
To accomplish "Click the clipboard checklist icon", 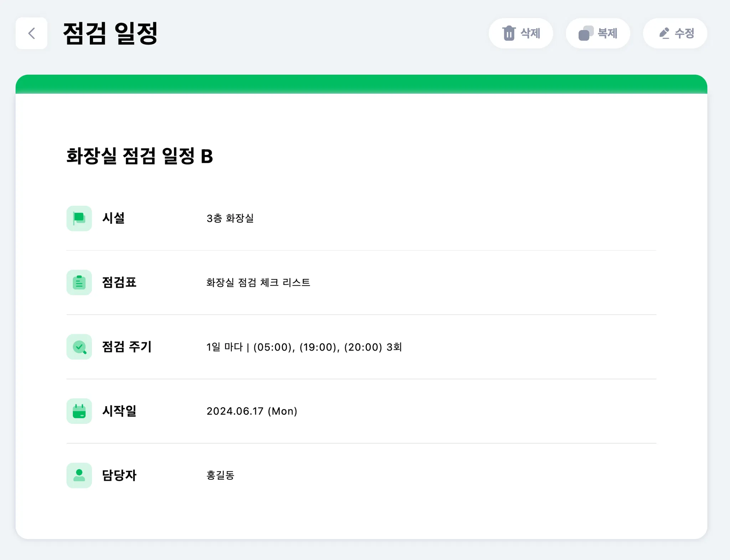I will click(79, 282).
